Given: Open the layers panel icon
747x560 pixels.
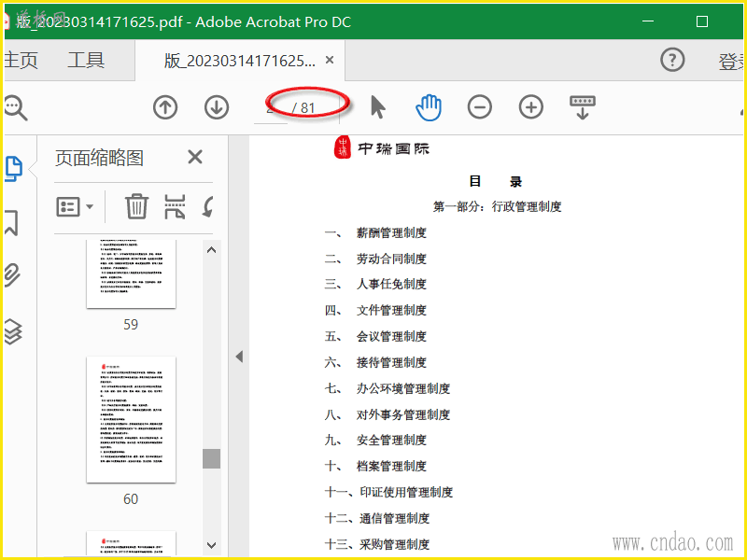Looking at the screenshot, I should pyautogui.click(x=13, y=331).
